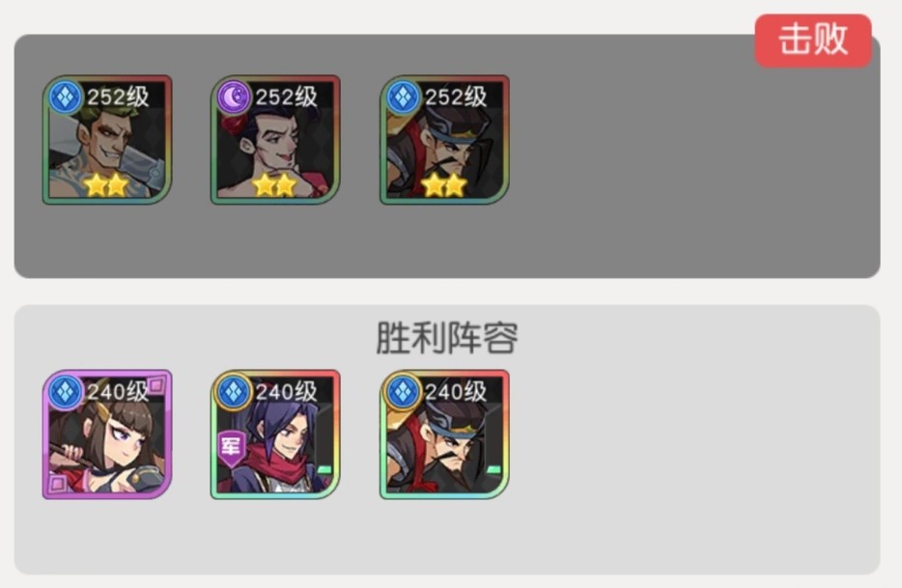
Task: Select the brown-haired girl hero in winning lineup
Action: pyautogui.click(x=107, y=434)
